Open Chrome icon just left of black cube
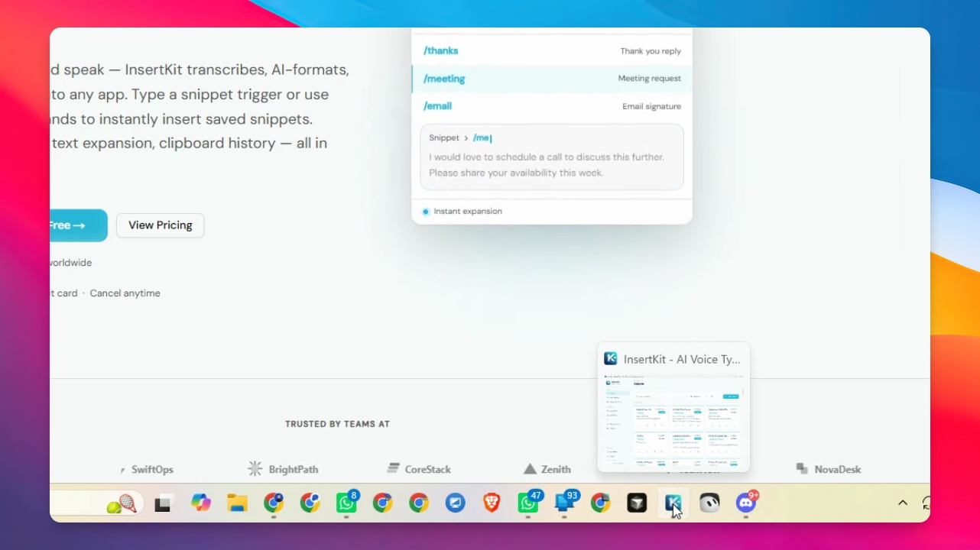This screenshot has height=550, width=980. (x=601, y=503)
